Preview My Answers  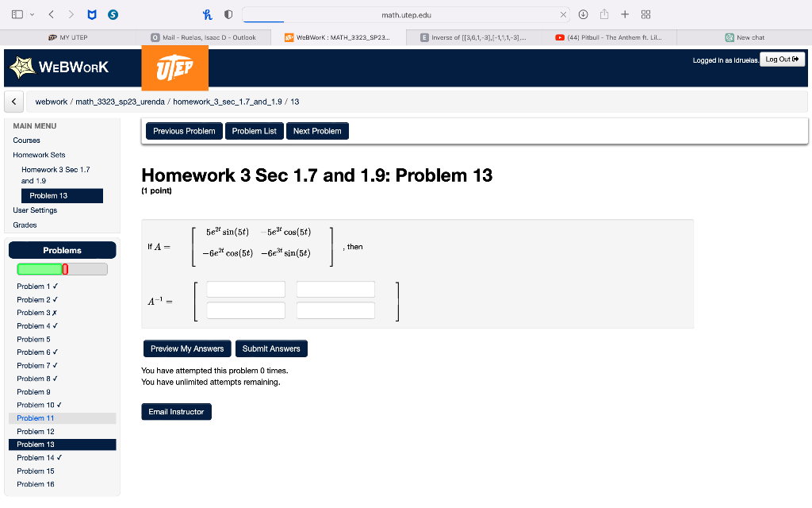[x=187, y=349]
